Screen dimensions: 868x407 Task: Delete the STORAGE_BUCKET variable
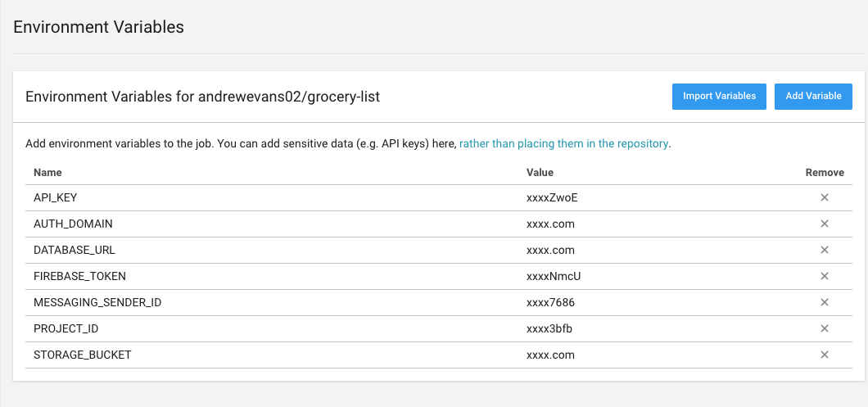(825, 355)
